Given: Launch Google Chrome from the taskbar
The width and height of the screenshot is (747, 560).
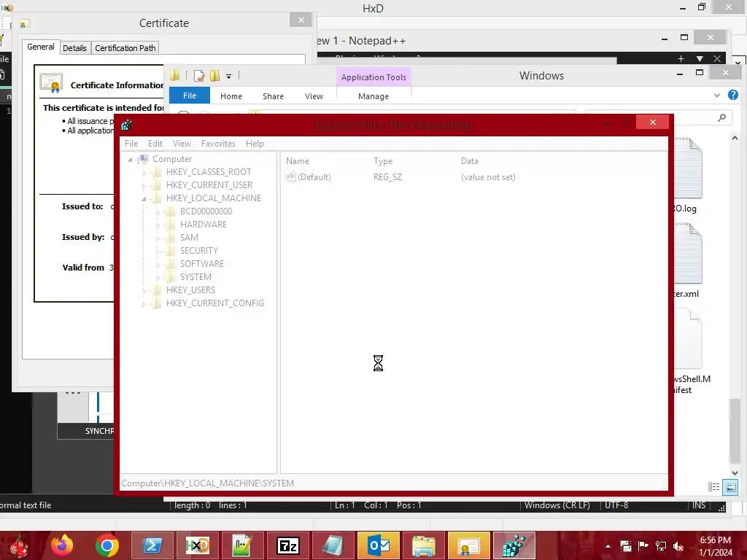Looking at the screenshot, I should 107,545.
